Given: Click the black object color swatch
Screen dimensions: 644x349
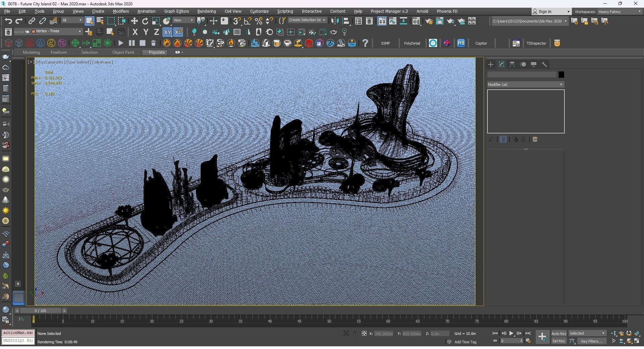Looking at the screenshot, I should pyautogui.click(x=561, y=74).
